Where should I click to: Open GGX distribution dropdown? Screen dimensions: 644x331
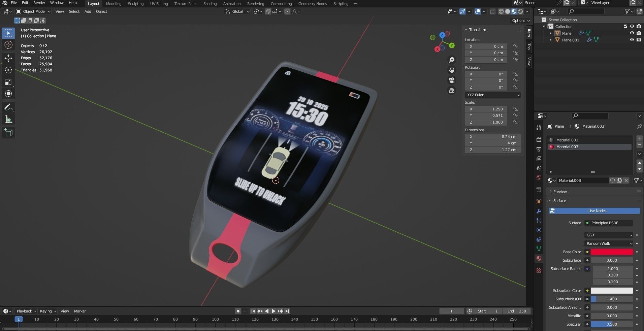tap(609, 235)
